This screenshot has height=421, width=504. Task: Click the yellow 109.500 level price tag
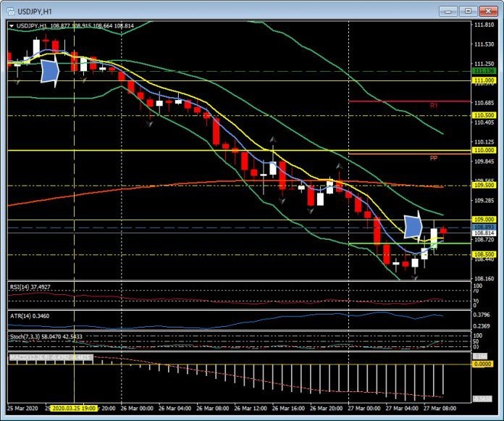click(x=484, y=186)
